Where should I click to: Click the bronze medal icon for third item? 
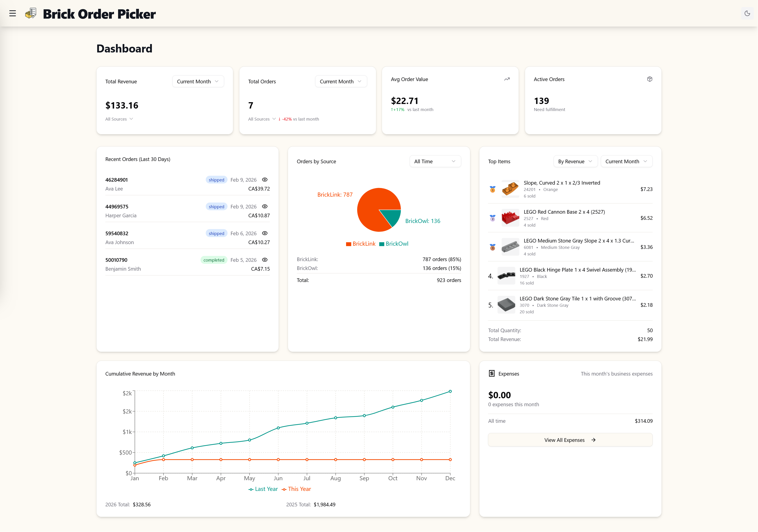tap(492, 247)
